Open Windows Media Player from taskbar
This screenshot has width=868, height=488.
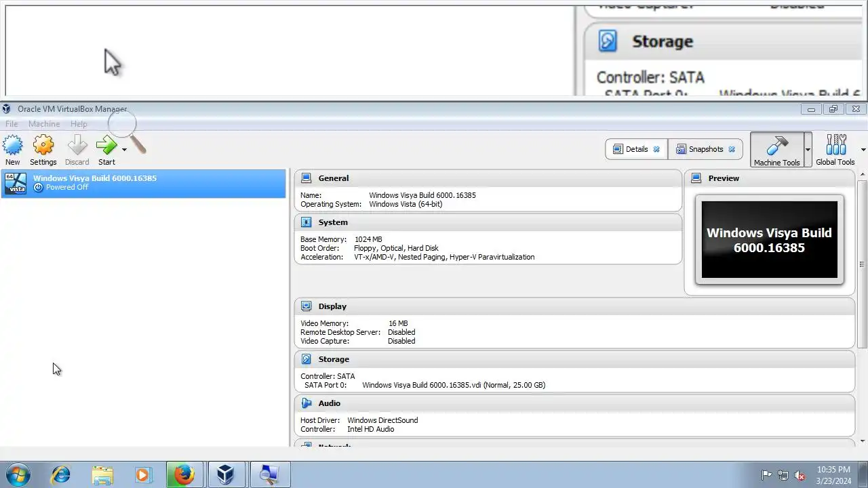143,474
